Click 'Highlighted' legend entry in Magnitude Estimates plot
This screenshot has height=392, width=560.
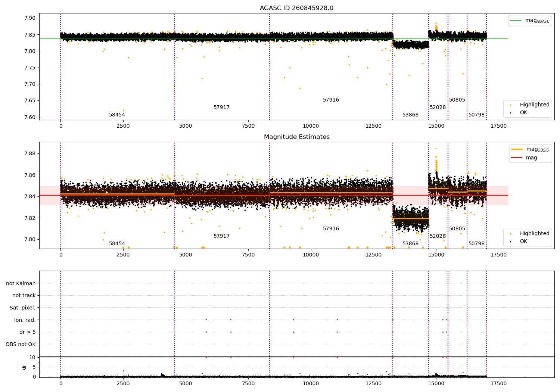530,233
